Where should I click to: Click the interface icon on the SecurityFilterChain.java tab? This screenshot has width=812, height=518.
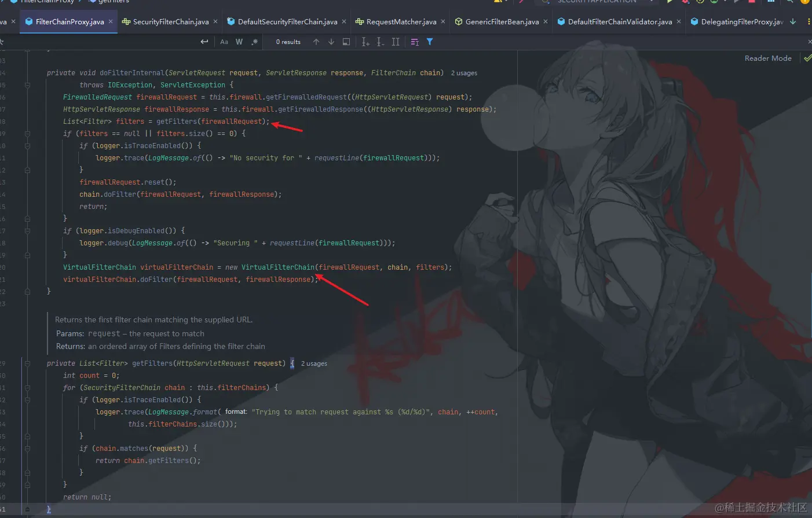coord(126,22)
